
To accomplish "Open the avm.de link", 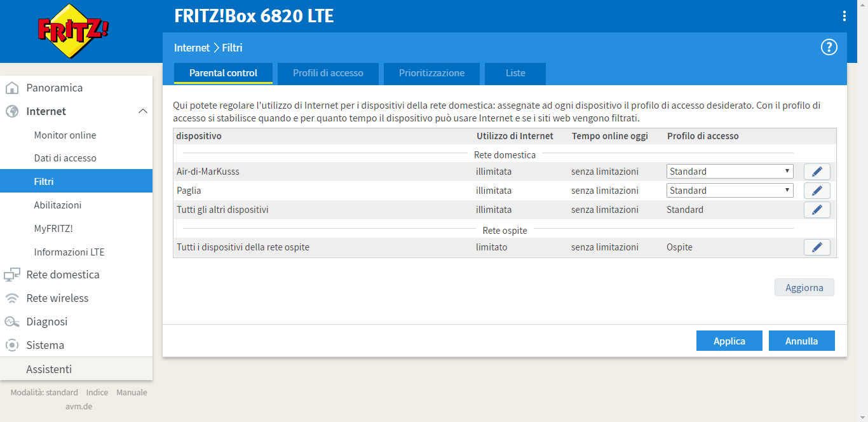I will pyautogui.click(x=78, y=406).
